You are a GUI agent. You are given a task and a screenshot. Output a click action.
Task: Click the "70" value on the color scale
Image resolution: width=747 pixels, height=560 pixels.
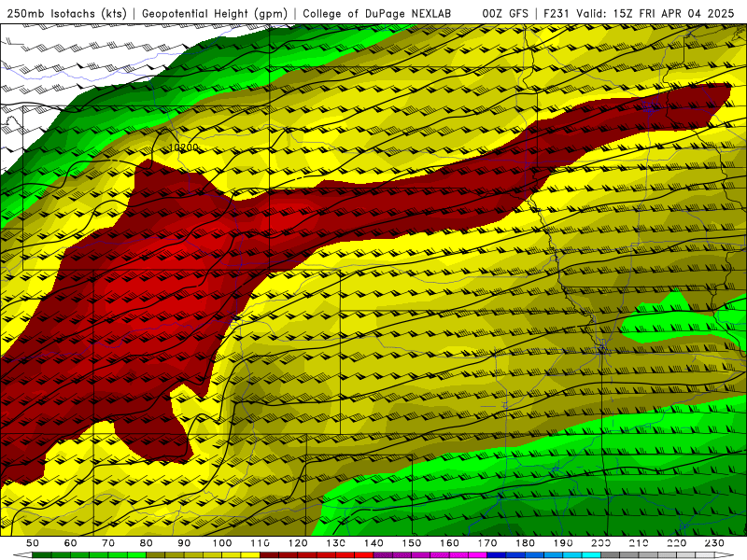108,543
